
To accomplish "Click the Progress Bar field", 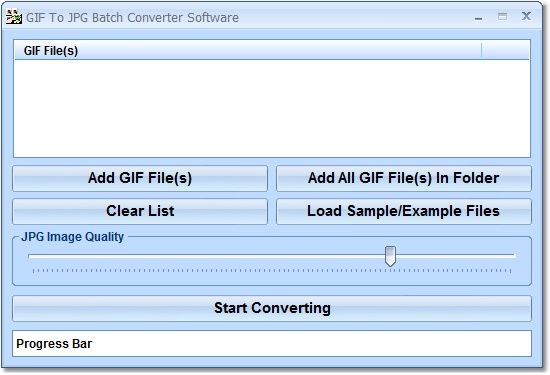I will [x=272, y=344].
